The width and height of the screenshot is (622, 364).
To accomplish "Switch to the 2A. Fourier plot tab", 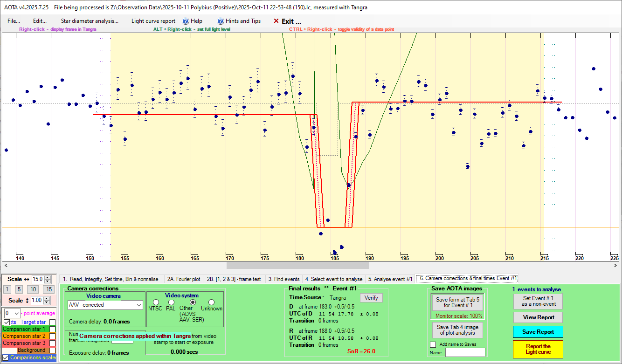I will tap(183, 279).
